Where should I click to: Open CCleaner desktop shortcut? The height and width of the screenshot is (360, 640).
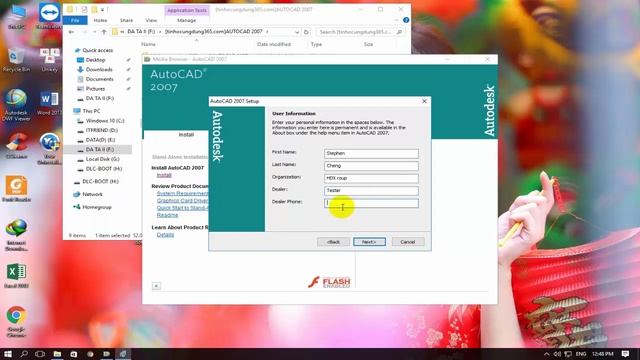click(x=16, y=146)
